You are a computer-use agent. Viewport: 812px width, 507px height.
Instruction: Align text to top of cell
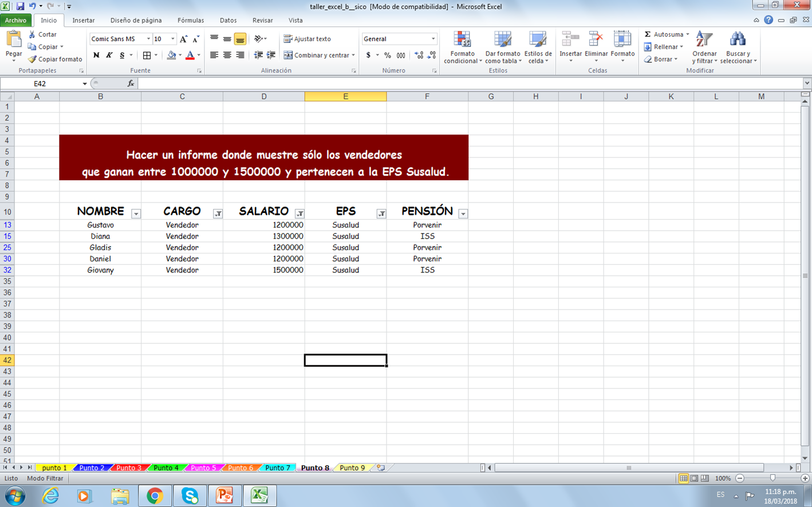tap(214, 39)
